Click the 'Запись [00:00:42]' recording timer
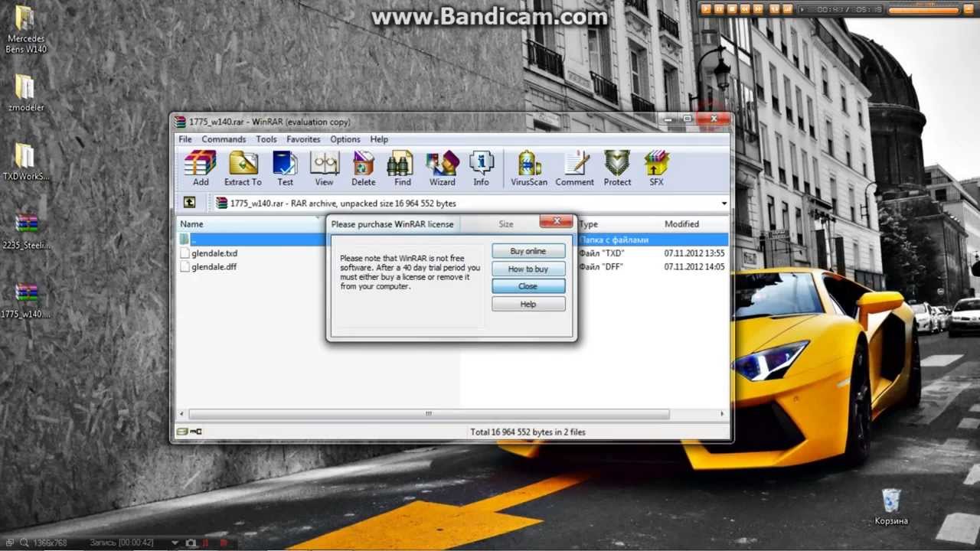Screen dimensions: 980x551 coord(121,543)
